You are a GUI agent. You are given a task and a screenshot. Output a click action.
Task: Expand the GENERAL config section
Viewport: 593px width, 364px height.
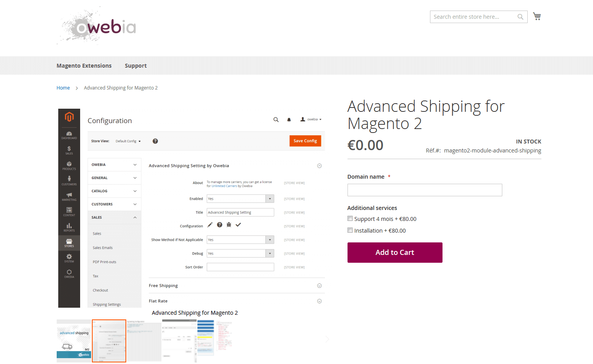tap(115, 178)
